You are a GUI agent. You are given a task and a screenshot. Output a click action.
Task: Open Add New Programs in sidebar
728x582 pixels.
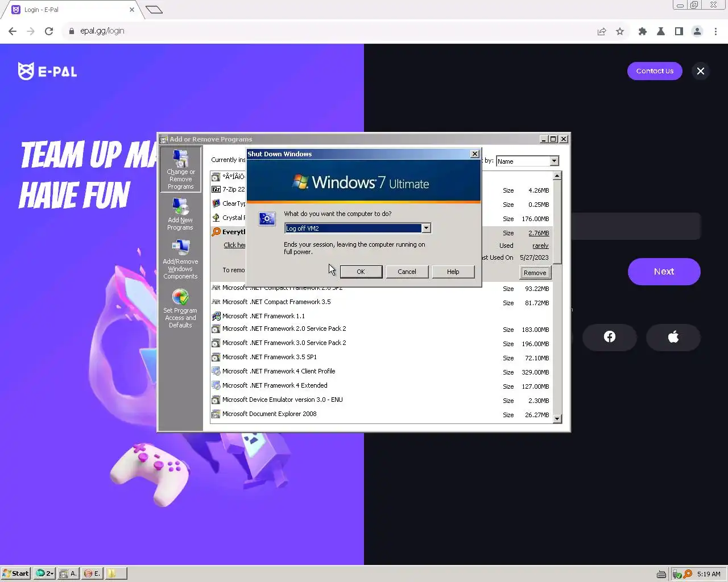(x=180, y=214)
